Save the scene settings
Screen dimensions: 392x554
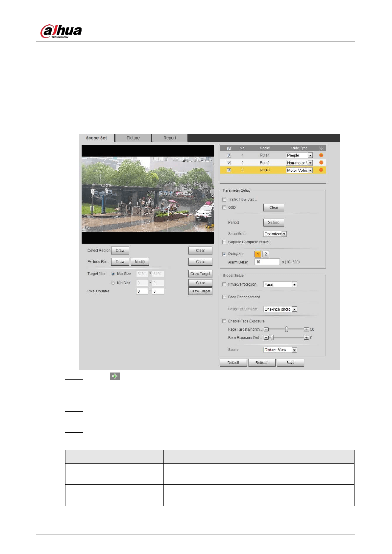click(x=290, y=363)
